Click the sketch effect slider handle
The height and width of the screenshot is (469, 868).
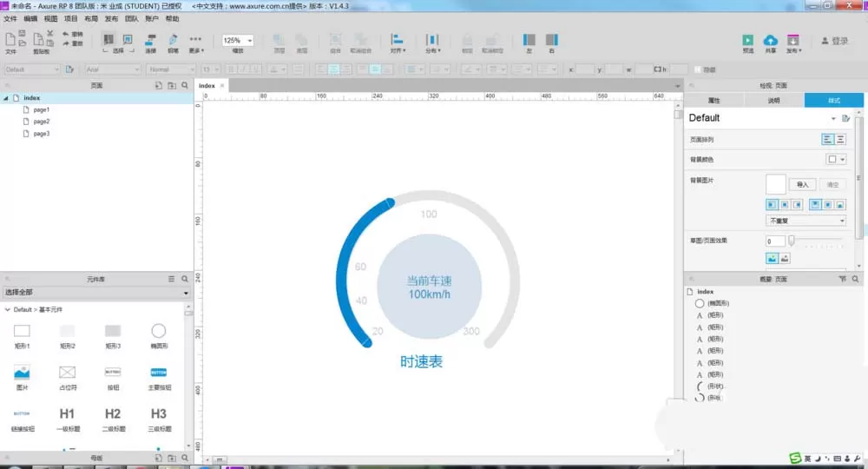pos(792,241)
